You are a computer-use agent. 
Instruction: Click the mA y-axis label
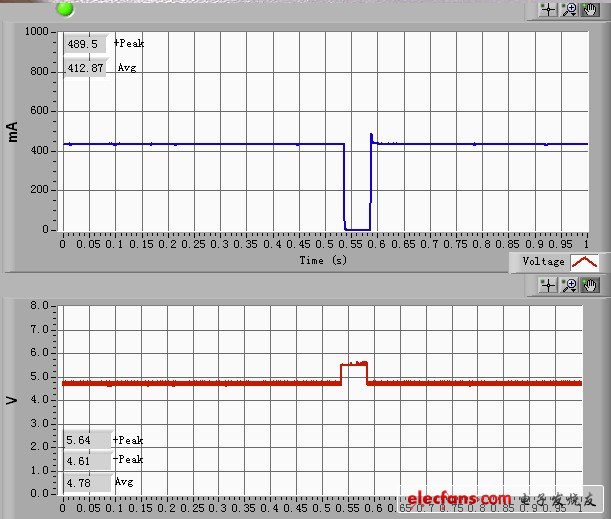point(14,131)
